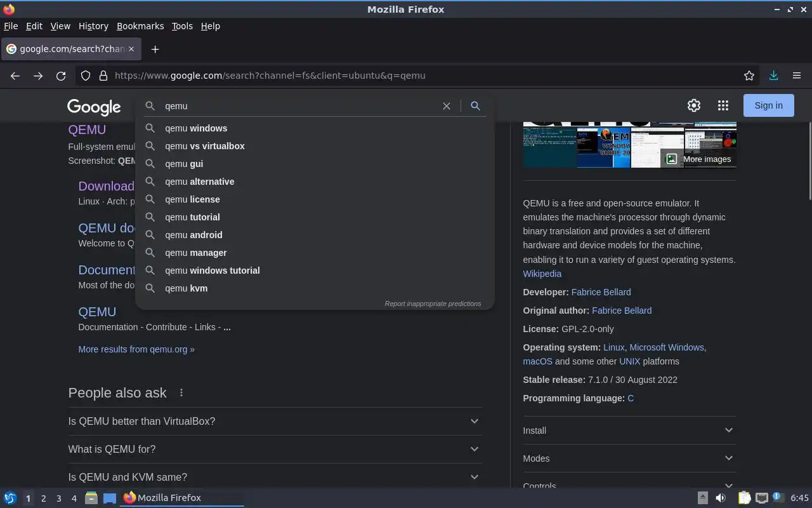Reload the page with the refresh icon
This screenshot has width=812, height=508.
61,76
